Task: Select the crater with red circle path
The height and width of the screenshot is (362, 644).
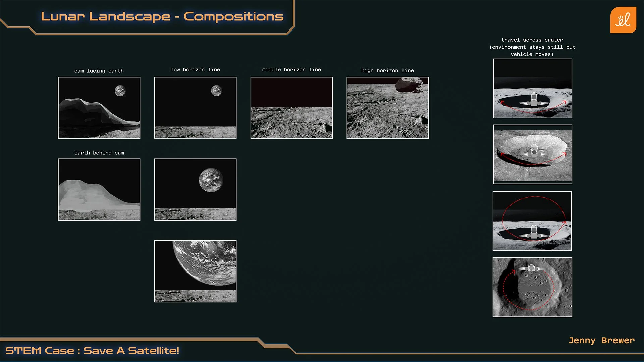Action: tap(532, 221)
